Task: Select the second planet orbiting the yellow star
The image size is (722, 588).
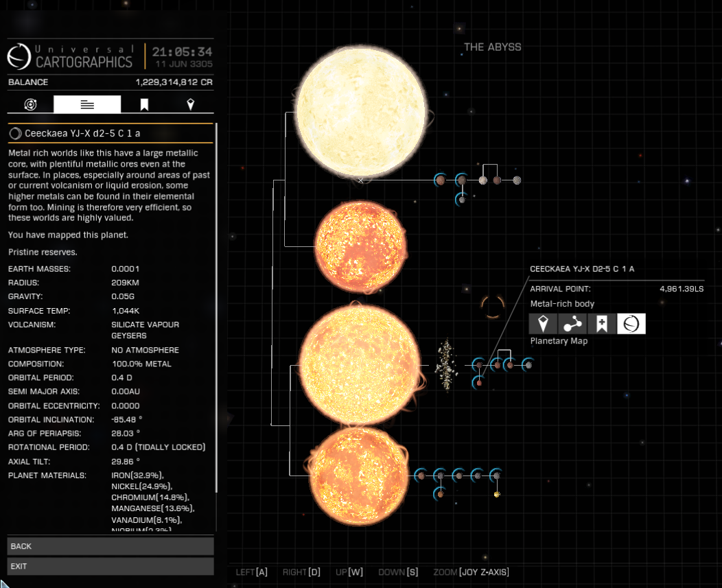Action: pyautogui.click(x=461, y=180)
